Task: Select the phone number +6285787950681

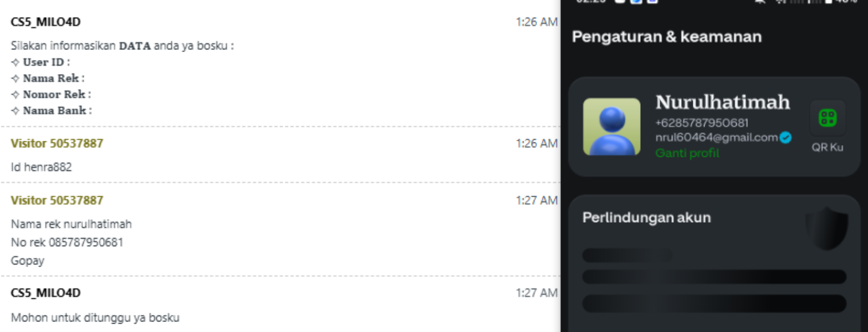Action: [702, 123]
